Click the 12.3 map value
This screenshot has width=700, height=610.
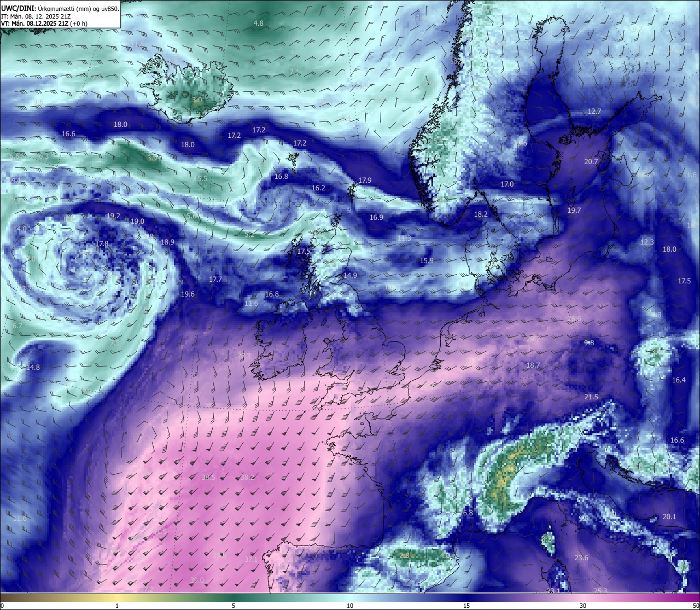coord(647,242)
